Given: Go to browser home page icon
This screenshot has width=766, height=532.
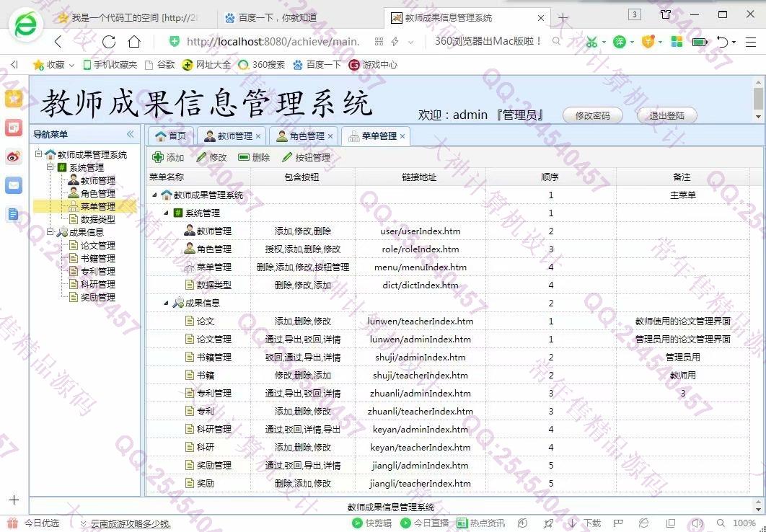Looking at the screenshot, I should [134, 42].
